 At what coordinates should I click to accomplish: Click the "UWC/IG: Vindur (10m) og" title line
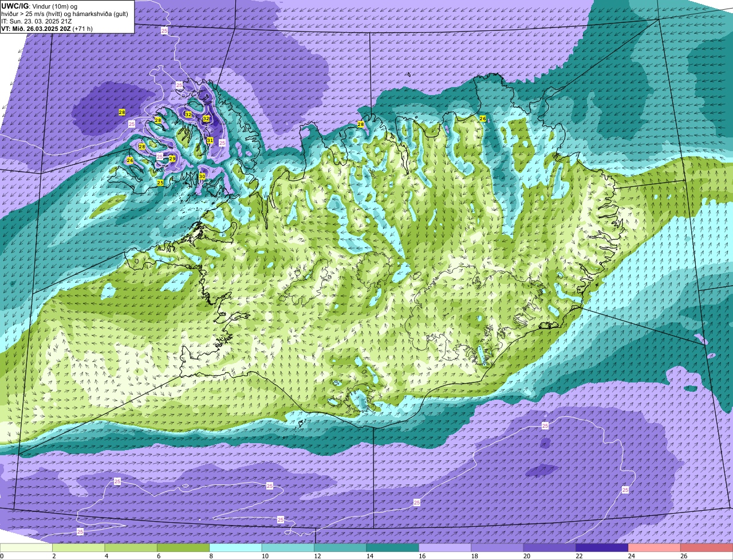(x=39, y=6)
